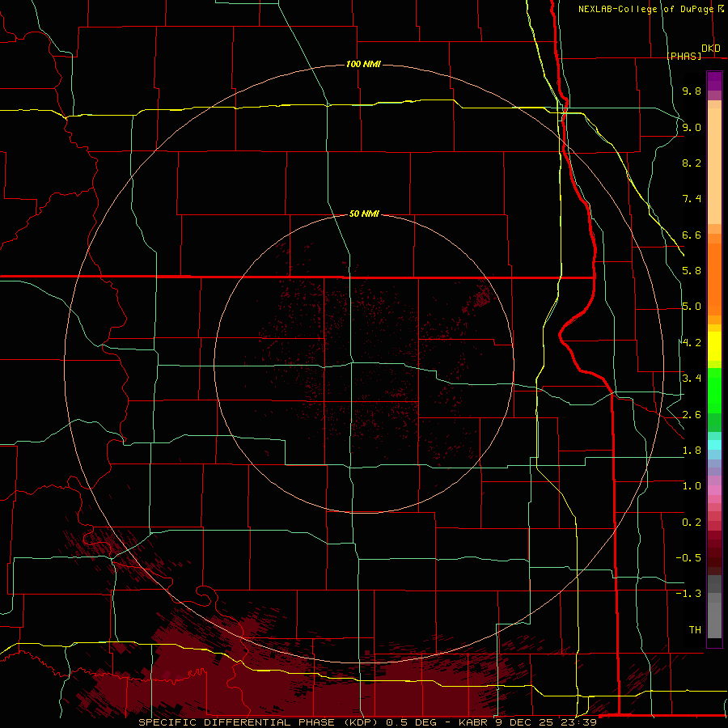Select the 100 NMI range ring label

[363, 64]
